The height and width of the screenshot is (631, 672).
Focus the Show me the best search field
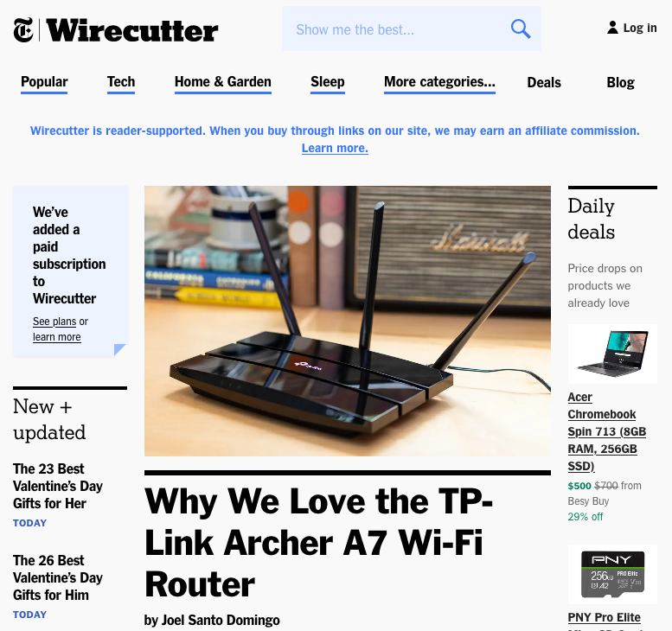[x=394, y=29]
